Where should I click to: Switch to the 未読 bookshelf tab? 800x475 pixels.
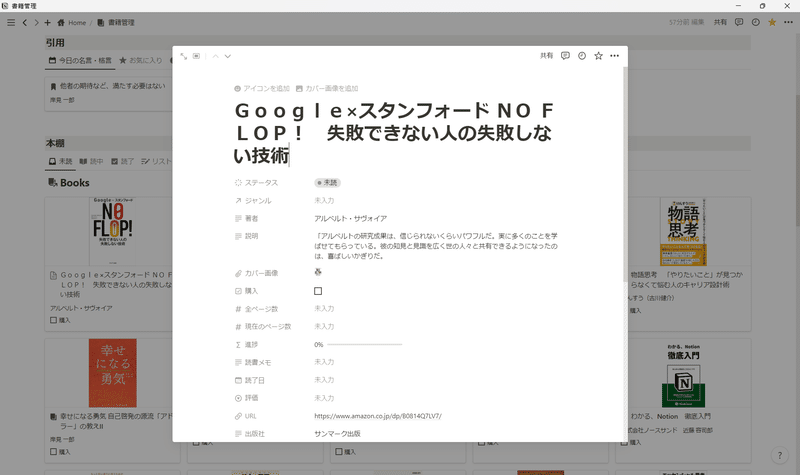[60, 161]
